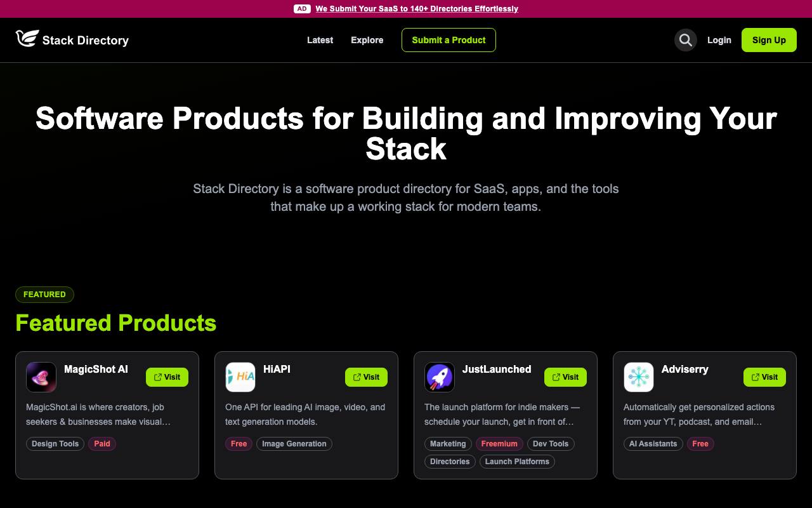
Task: Click 'Automatically get personalized actions' text
Action: pyautogui.click(x=699, y=414)
